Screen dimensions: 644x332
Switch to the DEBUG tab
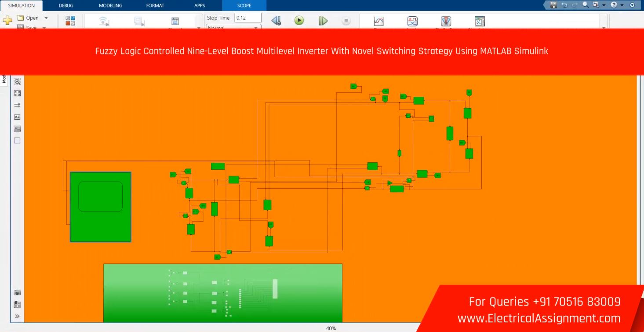pyautogui.click(x=66, y=6)
